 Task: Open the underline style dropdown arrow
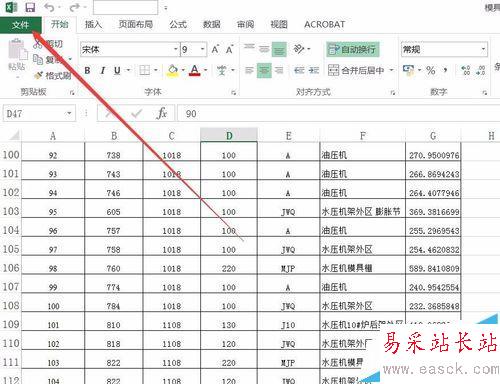click(128, 70)
